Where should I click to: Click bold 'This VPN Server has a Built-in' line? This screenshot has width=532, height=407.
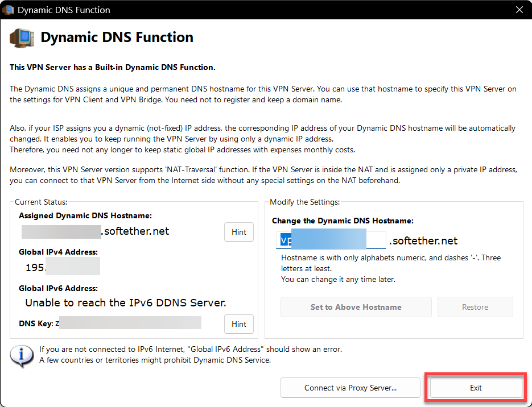click(112, 68)
